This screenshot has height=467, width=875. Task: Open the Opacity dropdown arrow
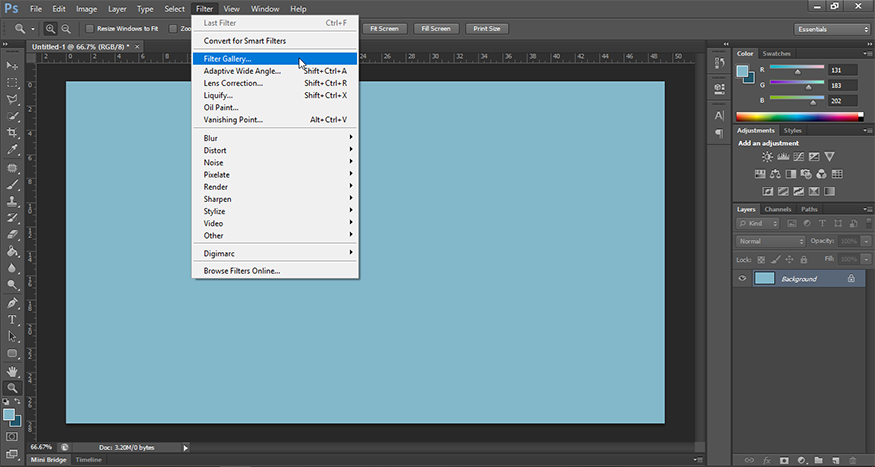pyautogui.click(x=866, y=241)
